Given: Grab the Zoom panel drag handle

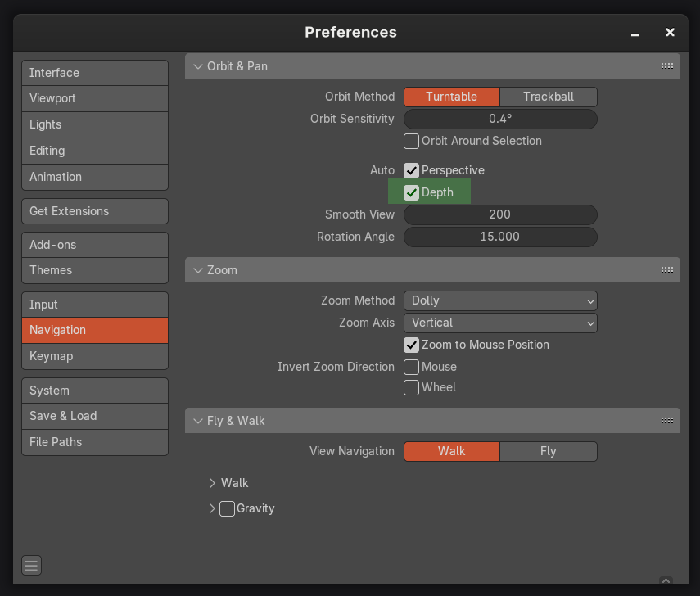Looking at the screenshot, I should pos(667,269).
